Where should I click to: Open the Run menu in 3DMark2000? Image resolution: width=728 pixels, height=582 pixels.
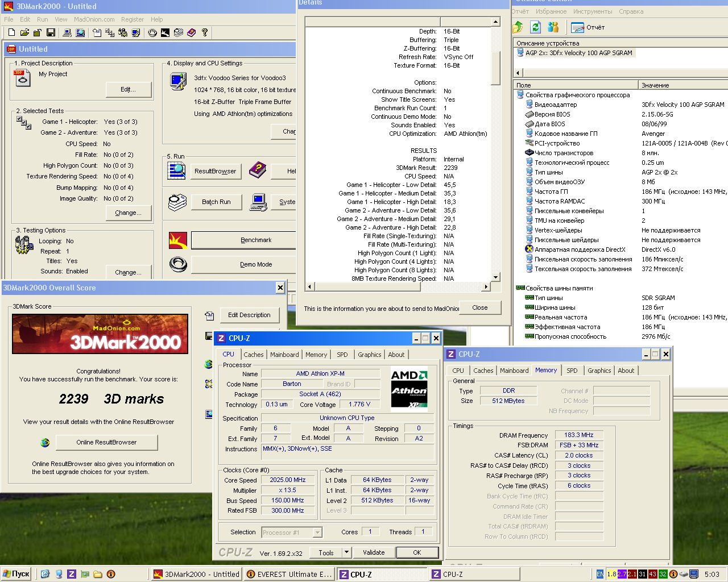[43, 19]
